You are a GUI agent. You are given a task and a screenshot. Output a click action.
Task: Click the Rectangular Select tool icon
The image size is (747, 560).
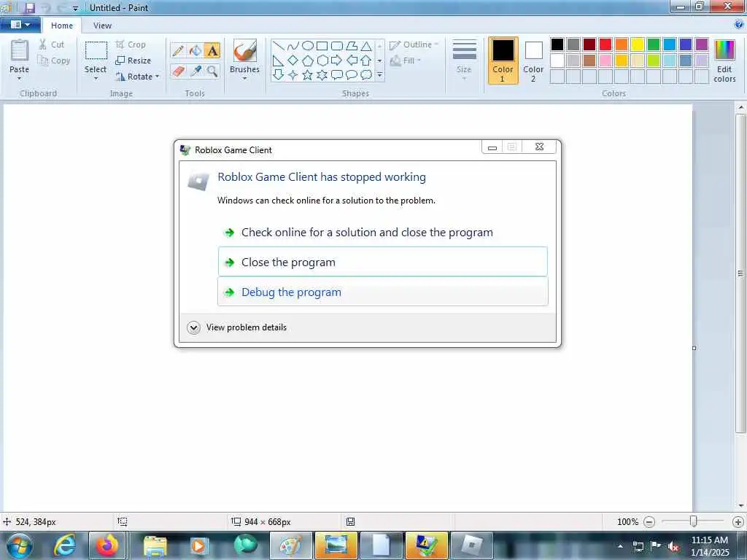(96, 50)
